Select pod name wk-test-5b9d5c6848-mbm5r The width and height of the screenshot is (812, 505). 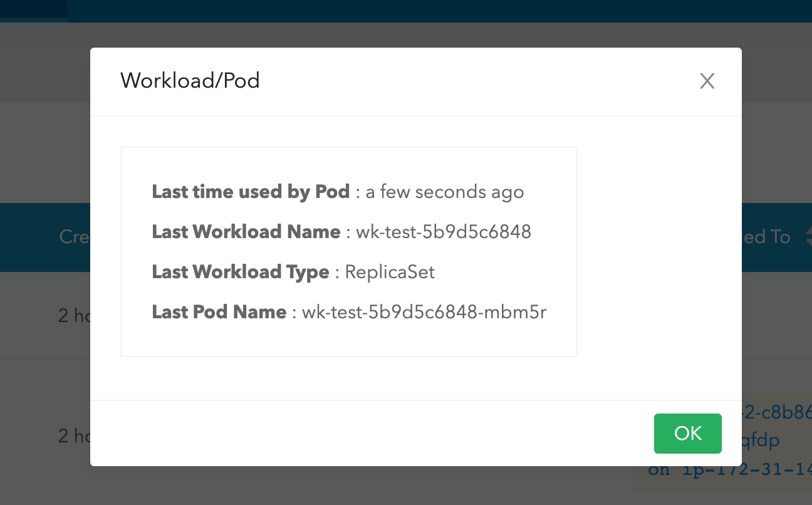425,311
